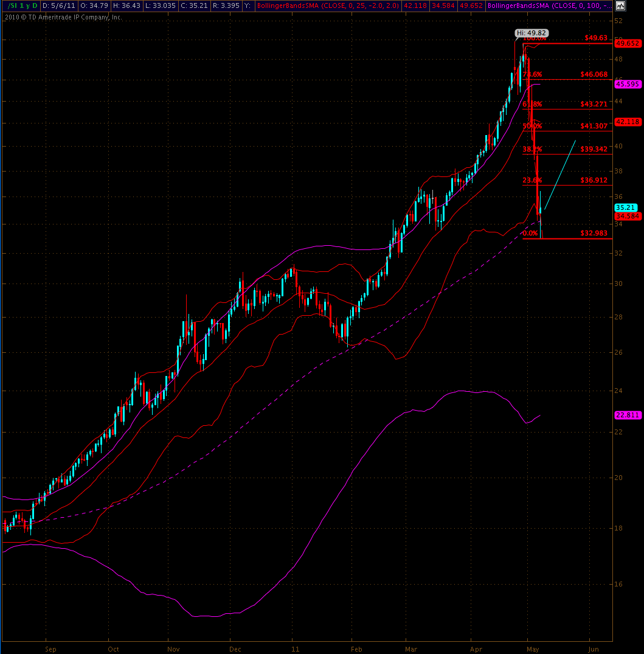Viewport: 644px width, 654px height.
Task: Click the magenta 45.595 price axis tag
Action: [627, 85]
